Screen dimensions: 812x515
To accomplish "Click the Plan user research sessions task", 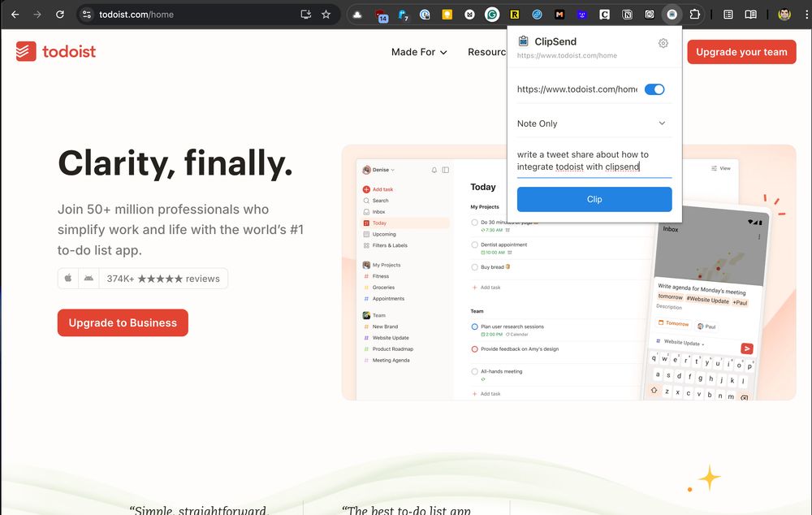I will point(512,327).
